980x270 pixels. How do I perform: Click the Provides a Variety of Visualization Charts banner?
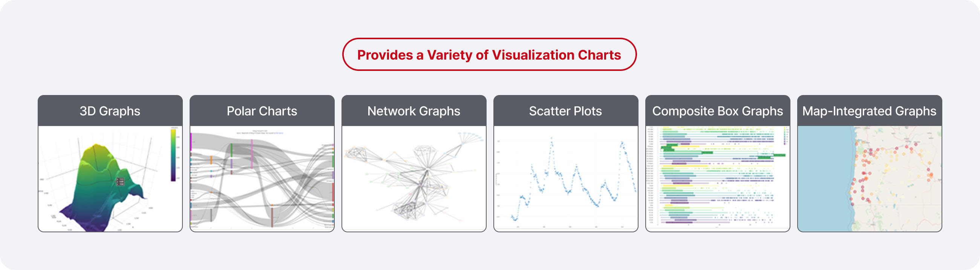[489, 54]
